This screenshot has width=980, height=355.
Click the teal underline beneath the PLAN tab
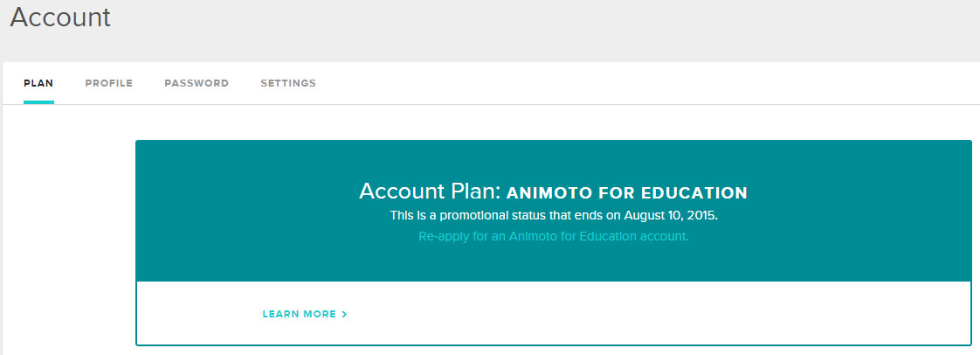point(38,102)
